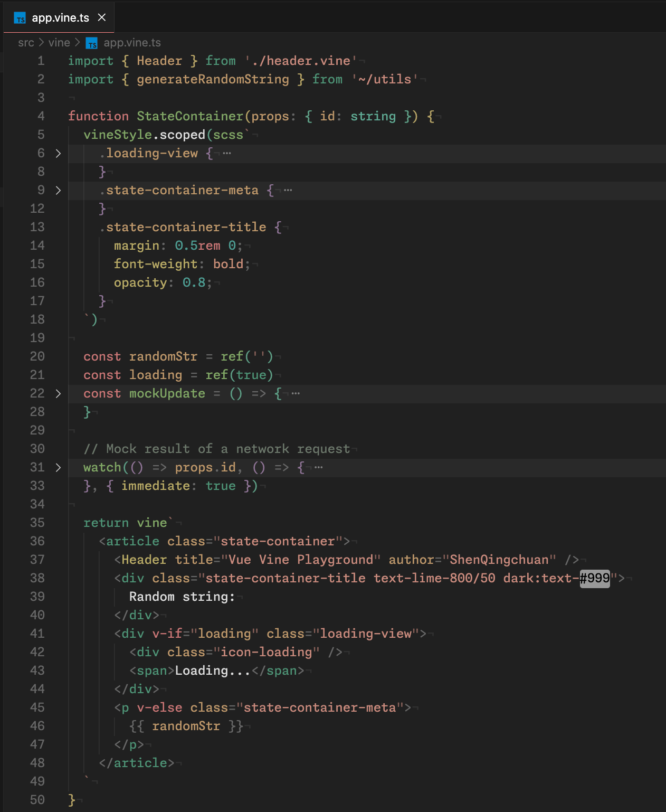The width and height of the screenshot is (666, 812).
Task: Click line number 38 in the gutter
Action: click(37, 578)
